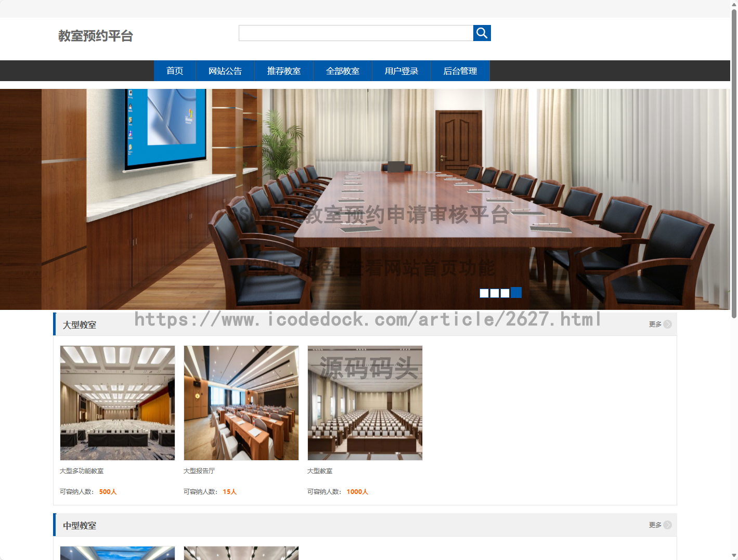738x560 pixels.
Task: Open 后台管理 admin link
Action: point(460,71)
